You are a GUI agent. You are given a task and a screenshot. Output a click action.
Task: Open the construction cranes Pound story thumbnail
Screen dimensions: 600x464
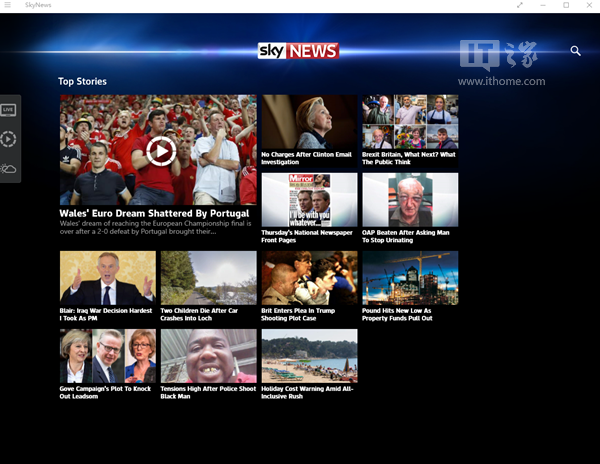click(410, 278)
